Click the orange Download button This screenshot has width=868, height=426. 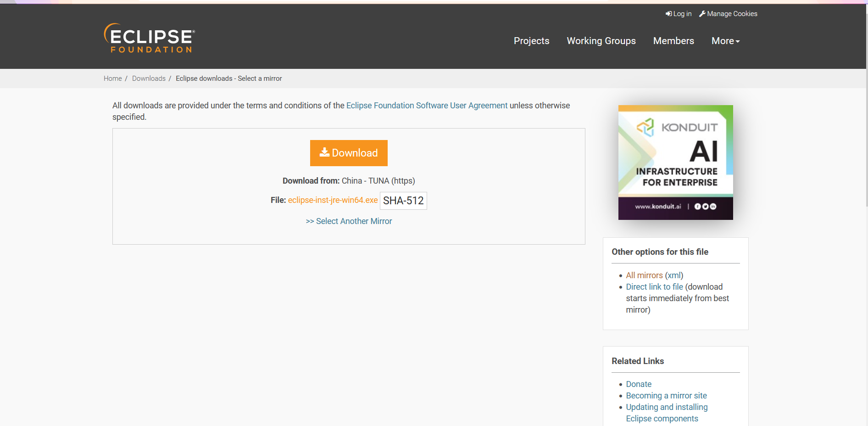click(x=349, y=153)
